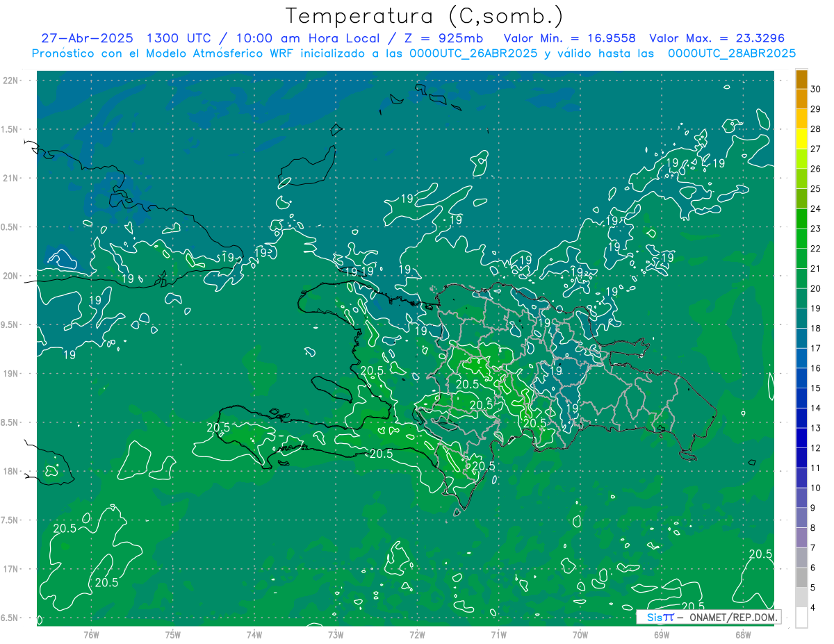Click the "Valor Min. = 16.9558" readout
This screenshot has width=834, height=644.
(569, 38)
